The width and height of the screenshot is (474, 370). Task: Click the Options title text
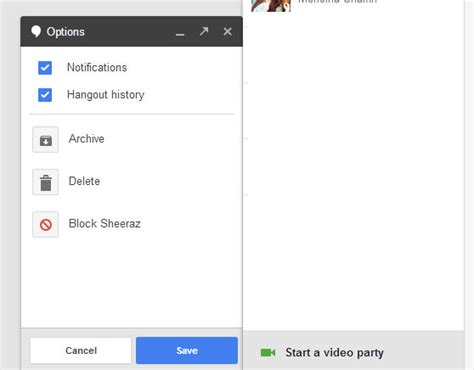pyautogui.click(x=66, y=32)
